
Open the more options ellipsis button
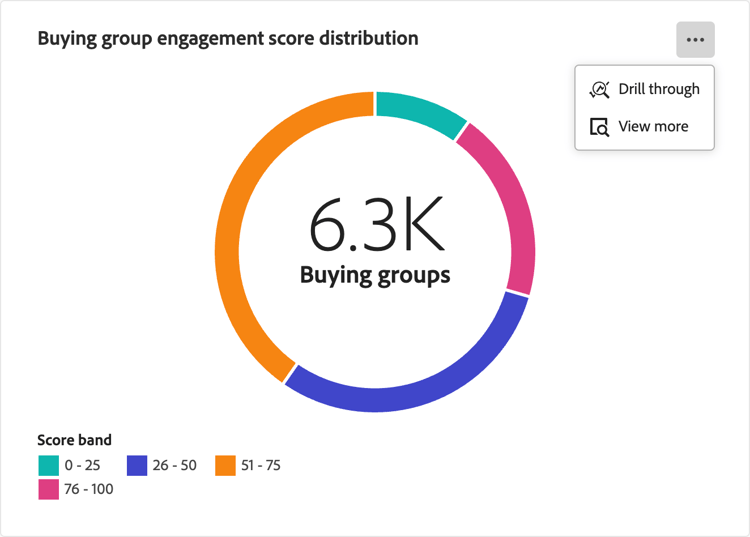695,40
